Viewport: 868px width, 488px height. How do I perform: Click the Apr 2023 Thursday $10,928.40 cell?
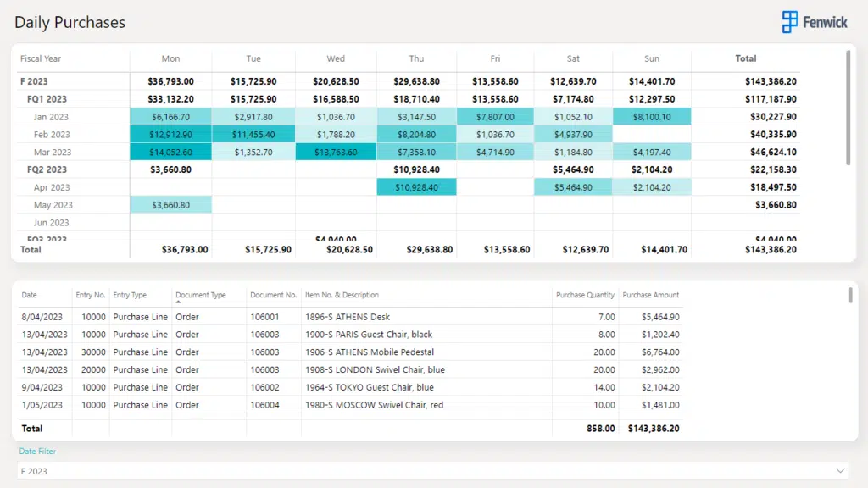[x=416, y=187]
